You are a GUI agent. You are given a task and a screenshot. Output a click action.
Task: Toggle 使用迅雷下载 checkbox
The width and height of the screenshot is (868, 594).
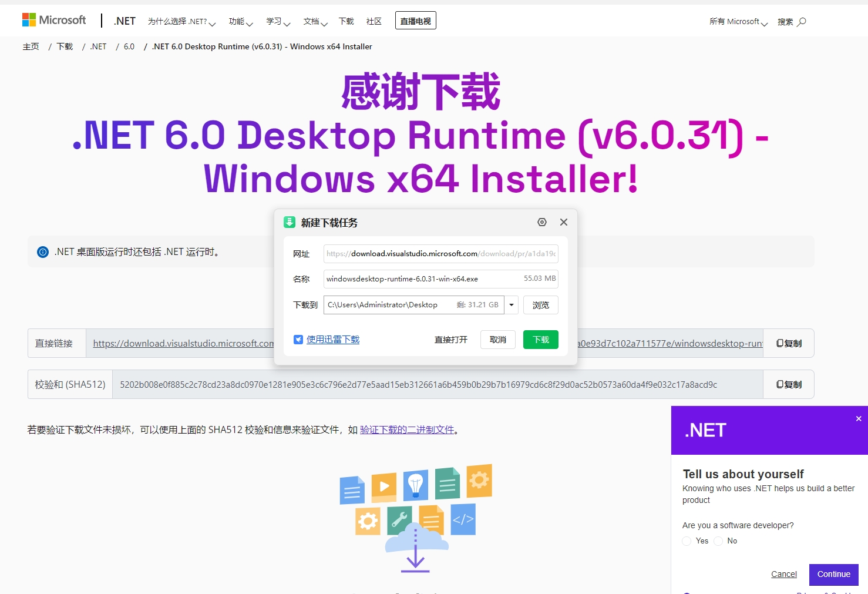298,340
